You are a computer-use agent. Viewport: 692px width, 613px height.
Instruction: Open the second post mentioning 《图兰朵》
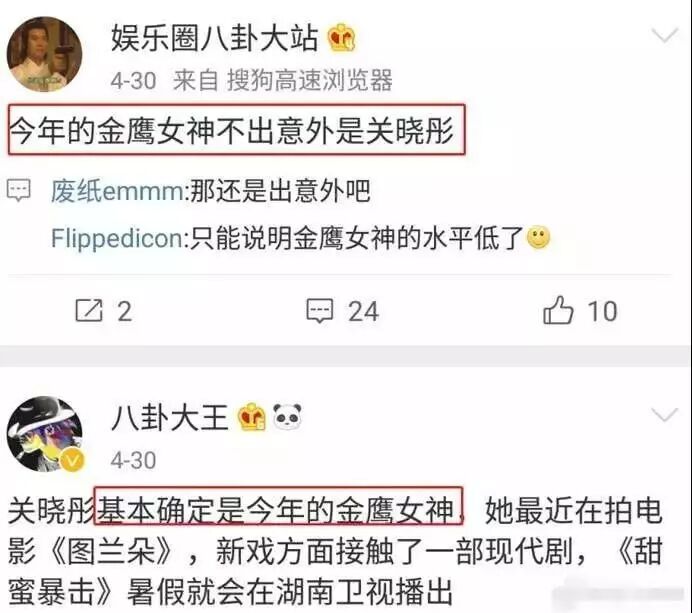[335, 551]
